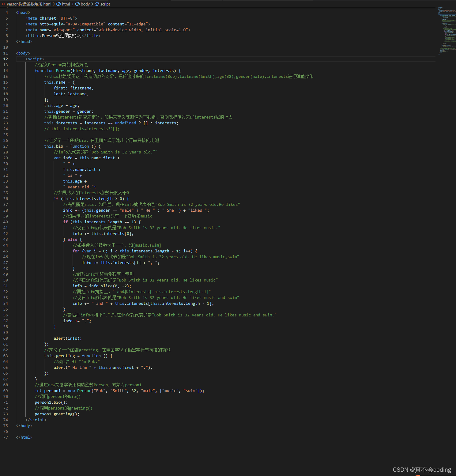Click the "this.gender = gender;" statement
This screenshot has height=476, width=456.
(x=69, y=111)
